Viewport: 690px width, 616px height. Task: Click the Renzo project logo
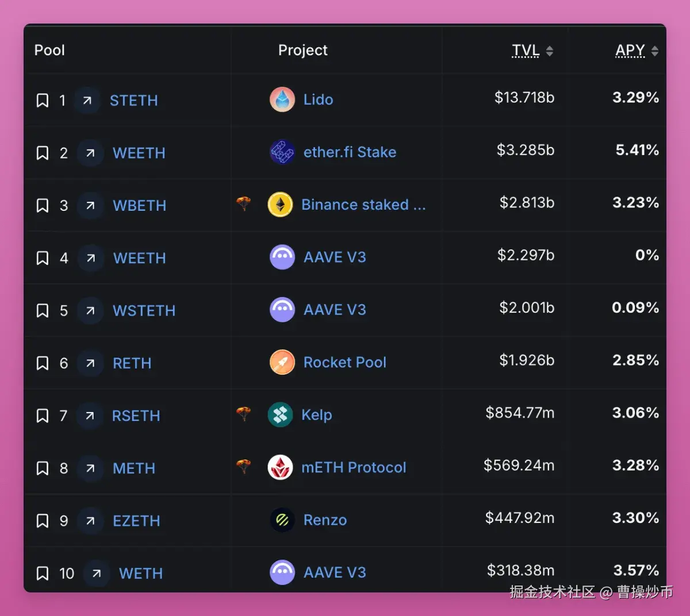(x=282, y=520)
